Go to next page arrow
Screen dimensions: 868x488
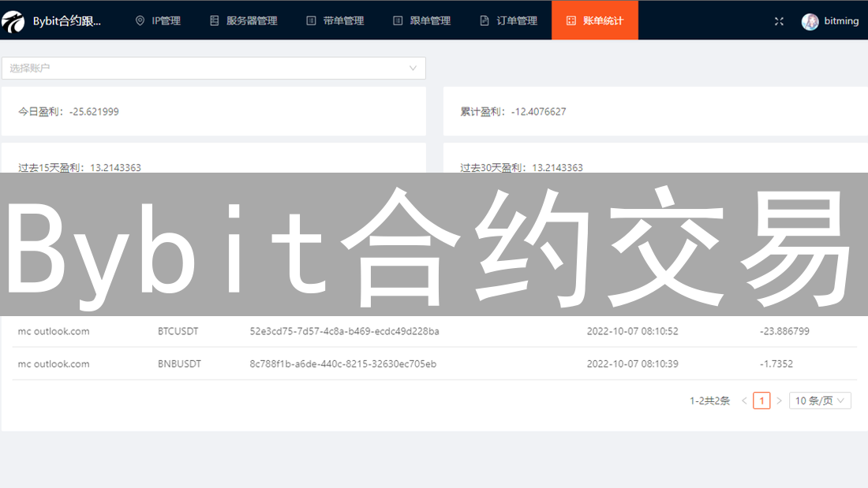point(779,400)
